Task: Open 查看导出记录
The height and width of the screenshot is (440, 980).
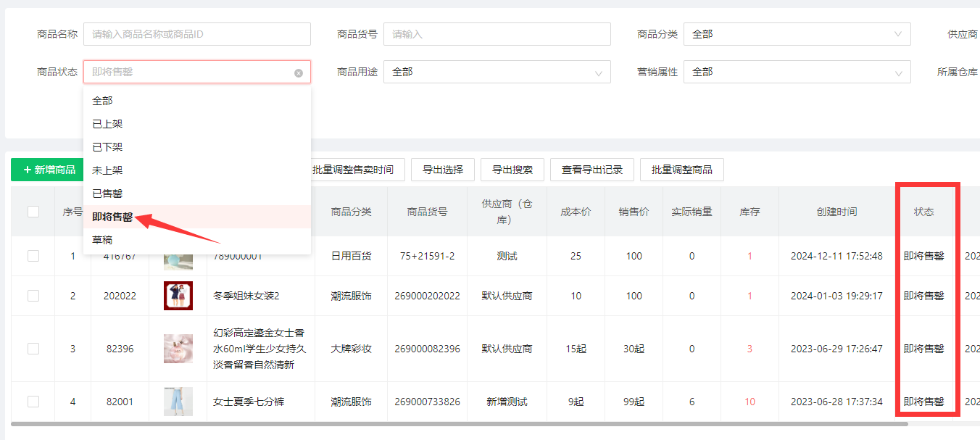Action: (591, 170)
